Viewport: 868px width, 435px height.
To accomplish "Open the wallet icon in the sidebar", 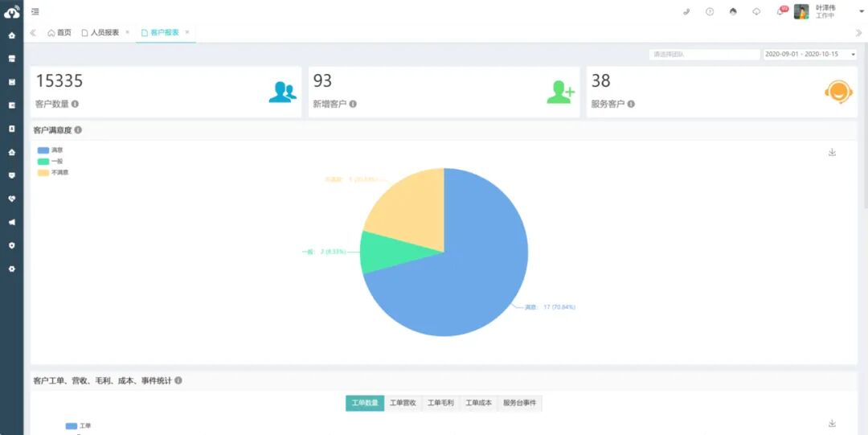I will (11, 105).
